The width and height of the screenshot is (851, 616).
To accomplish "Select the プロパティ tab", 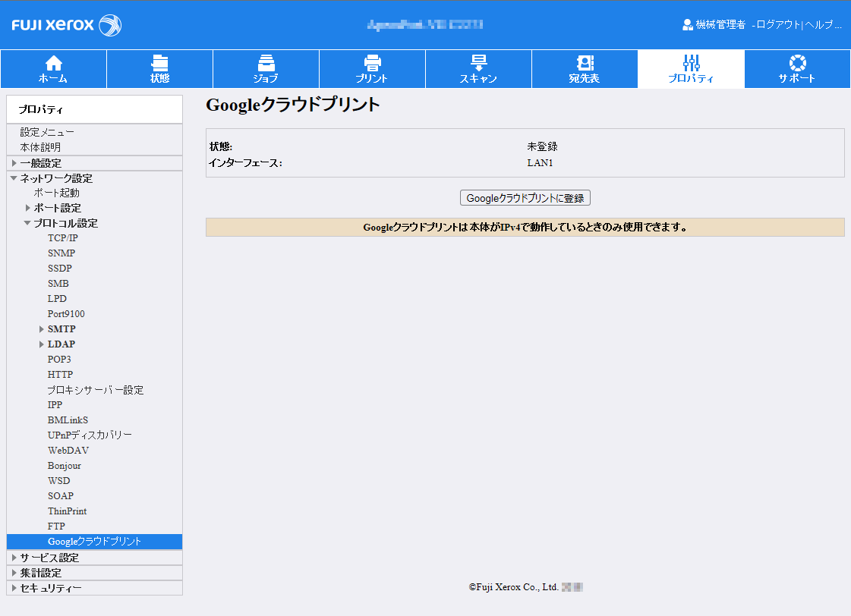I will pos(691,68).
